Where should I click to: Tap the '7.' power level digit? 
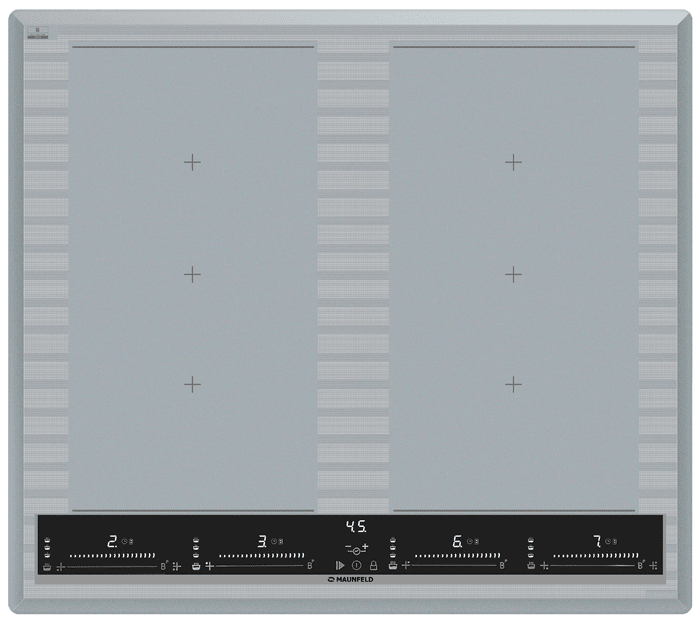coord(597,541)
